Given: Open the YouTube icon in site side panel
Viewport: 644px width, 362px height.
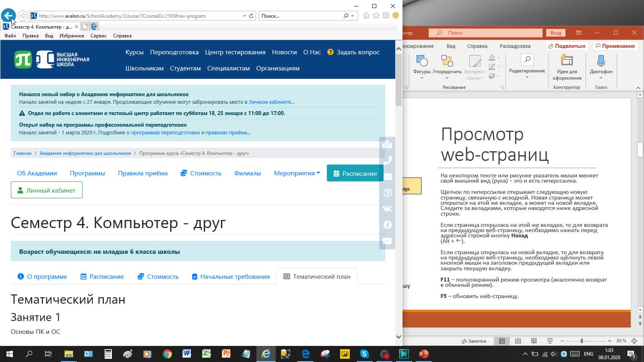Looking at the screenshot, I should [387, 241].
